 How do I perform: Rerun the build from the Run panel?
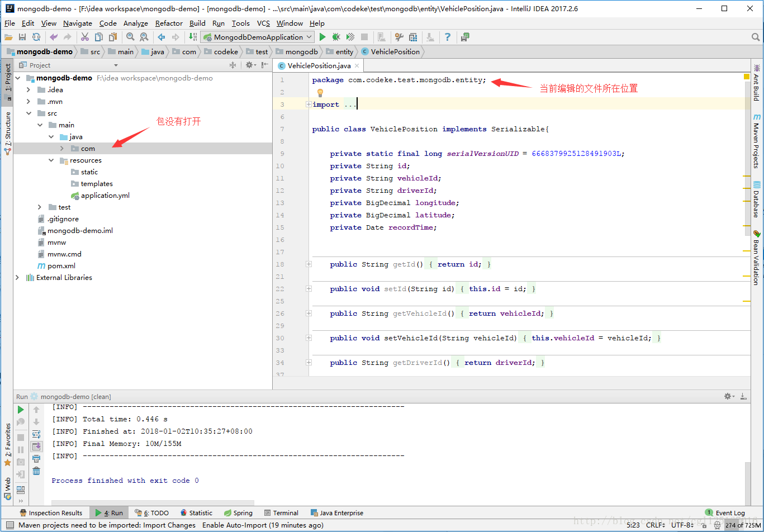tap(21, 409)
